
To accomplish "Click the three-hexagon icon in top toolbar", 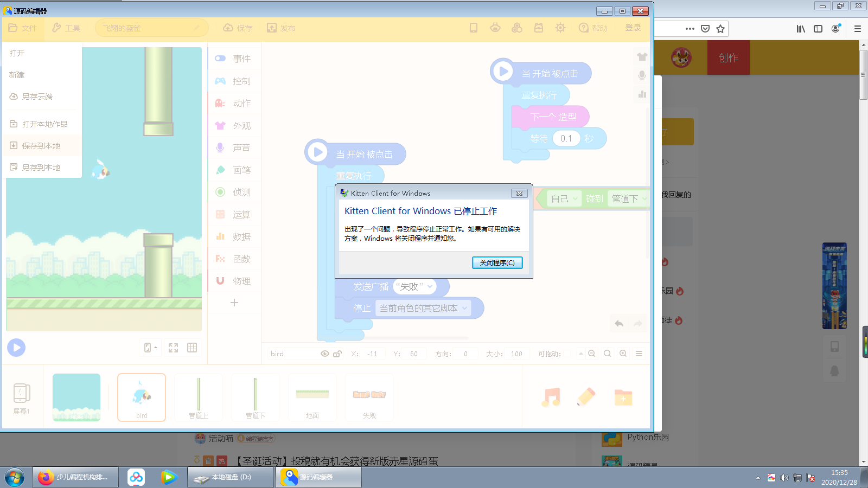I will pyautogui.click(x=517, y=28).
